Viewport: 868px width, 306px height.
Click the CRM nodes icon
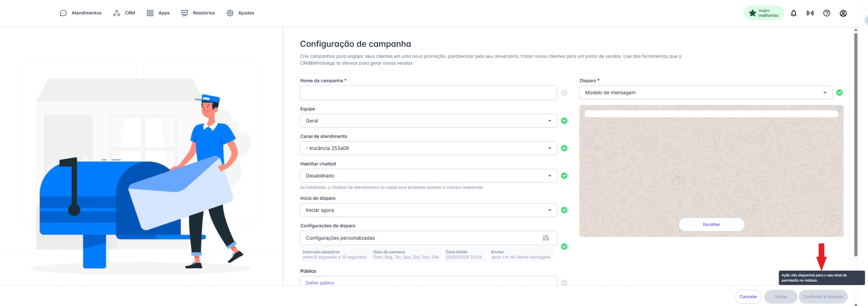point(117,13)
